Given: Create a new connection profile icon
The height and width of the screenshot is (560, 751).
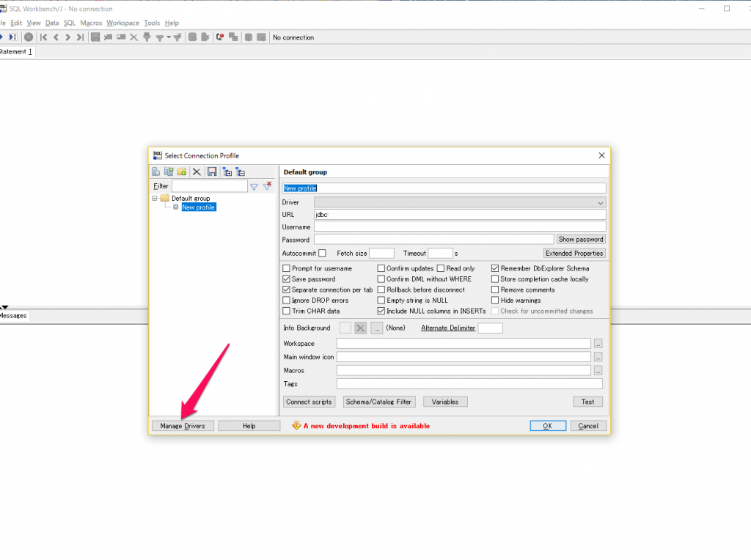Looking at the screenshot, I should click(x=156, y=172).
